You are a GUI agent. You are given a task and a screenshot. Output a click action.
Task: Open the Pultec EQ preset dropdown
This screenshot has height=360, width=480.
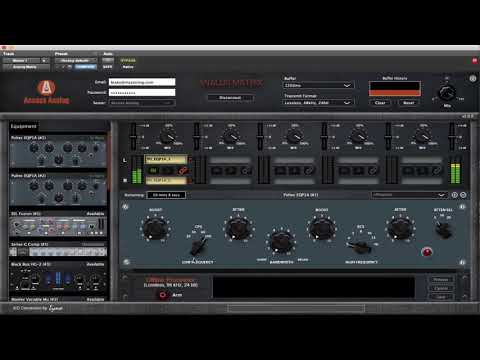[410, 195]
